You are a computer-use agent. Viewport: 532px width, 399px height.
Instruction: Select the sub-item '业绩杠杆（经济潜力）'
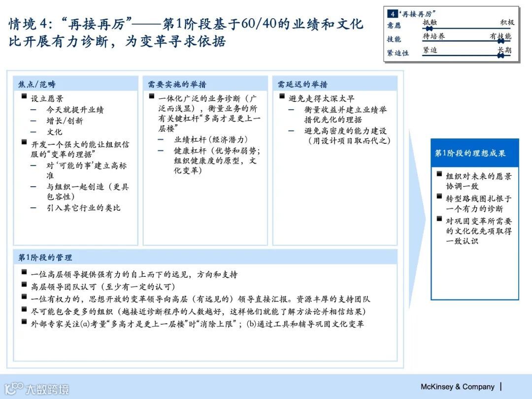tap(211, 139)
